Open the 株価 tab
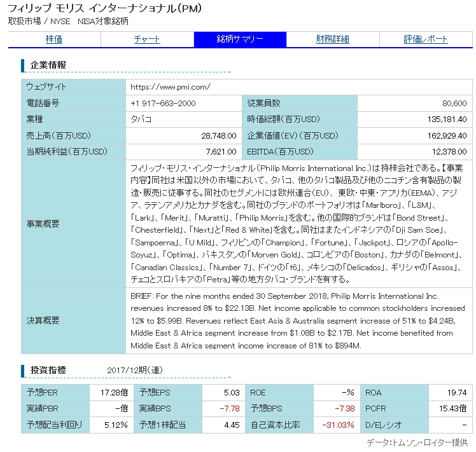The height and width of the screenshot is (452, 476). pyautogui.click(x=54, y=39)
